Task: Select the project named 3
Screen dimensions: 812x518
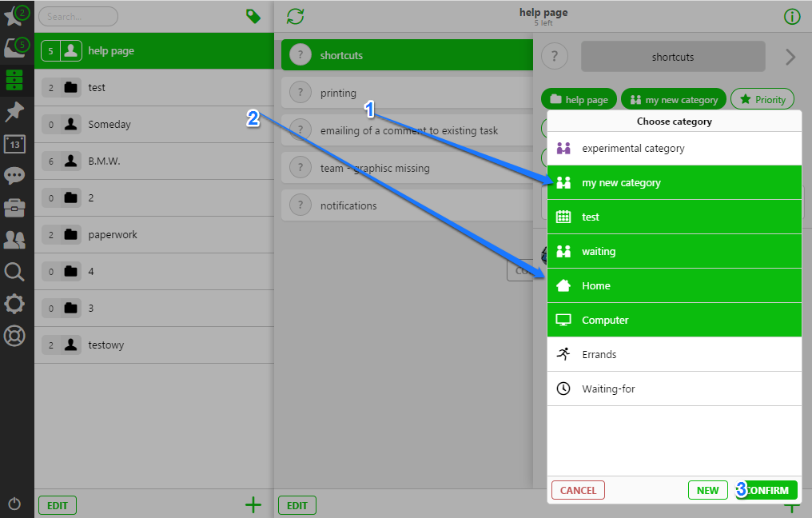Action: pyautogui.click(x=154, y=309)
